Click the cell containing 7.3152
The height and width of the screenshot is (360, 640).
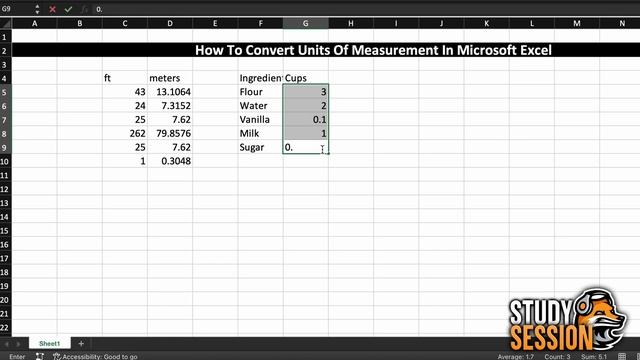pos(170,106)
